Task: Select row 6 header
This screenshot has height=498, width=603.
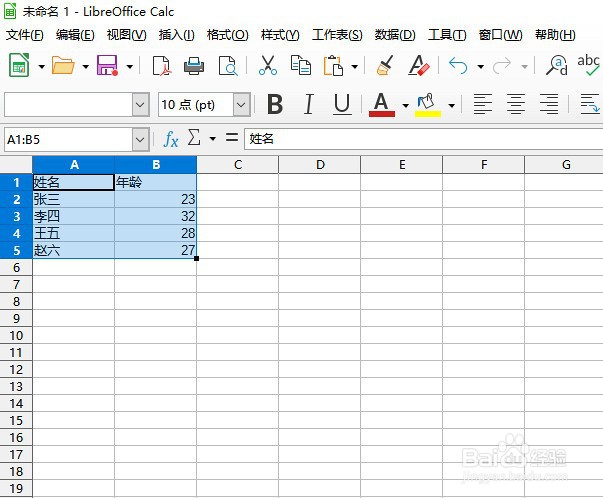Action: (16, 267)
